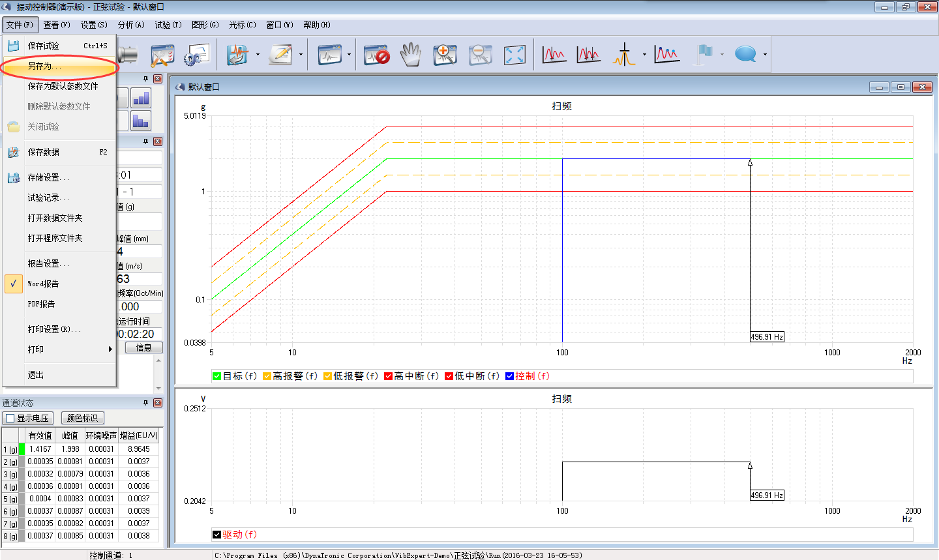The width and height of the screenshot is (939, 560).
Task: Pin the channel status (通道状态) panel
Action: coord(145,403)
